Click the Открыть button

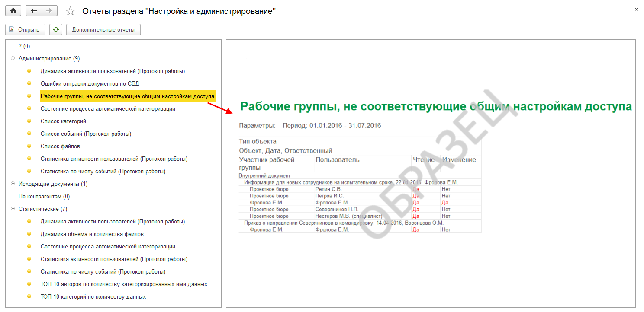coord(25,30)
